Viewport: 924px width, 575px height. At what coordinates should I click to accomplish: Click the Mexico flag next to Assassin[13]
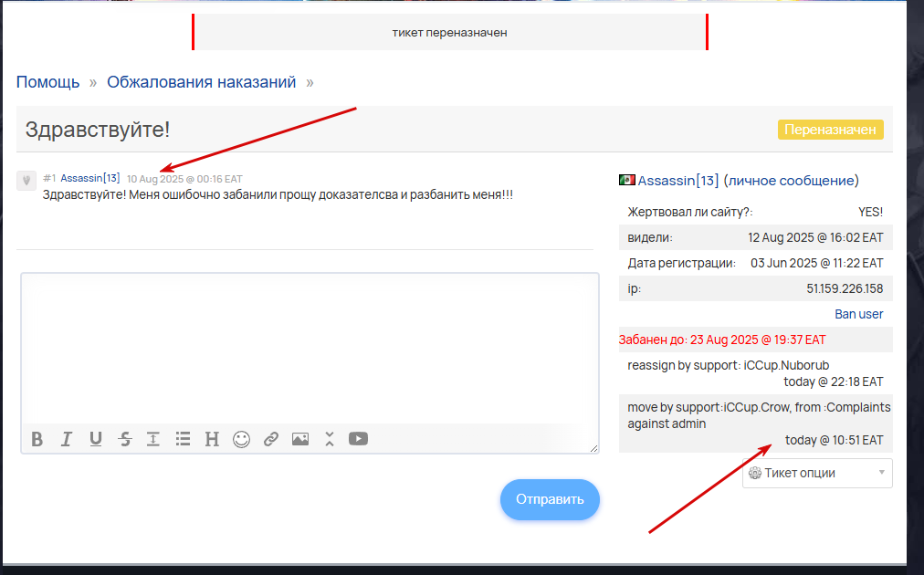pos(627,180)
